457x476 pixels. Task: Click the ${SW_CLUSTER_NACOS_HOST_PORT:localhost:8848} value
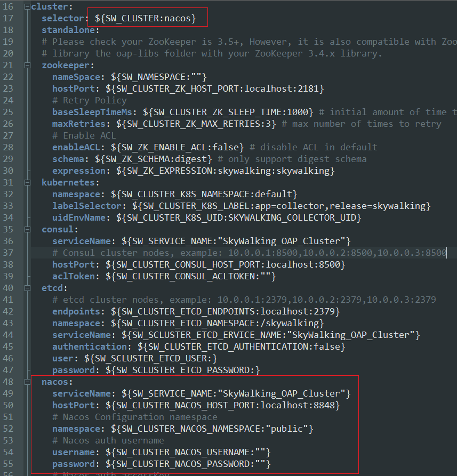[222, 406]
